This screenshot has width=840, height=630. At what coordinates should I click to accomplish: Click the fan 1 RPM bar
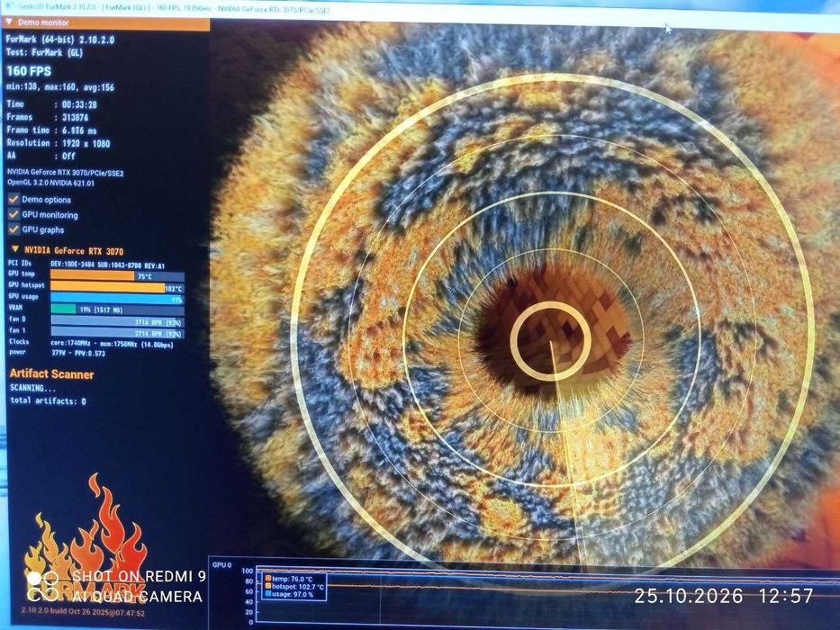pos(117,333)
